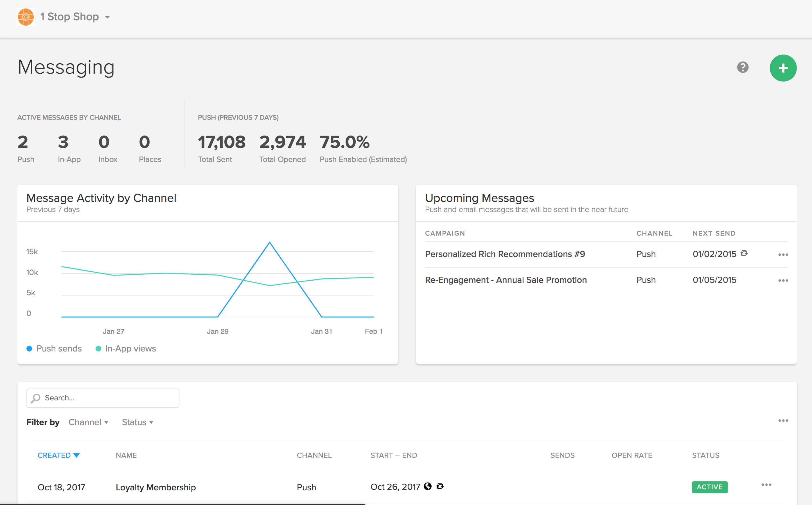Open options menu for Personalized Rich Recommendations #9
Image resolution: width=812 pixels, height=505 pixels.
coord(783,254)
